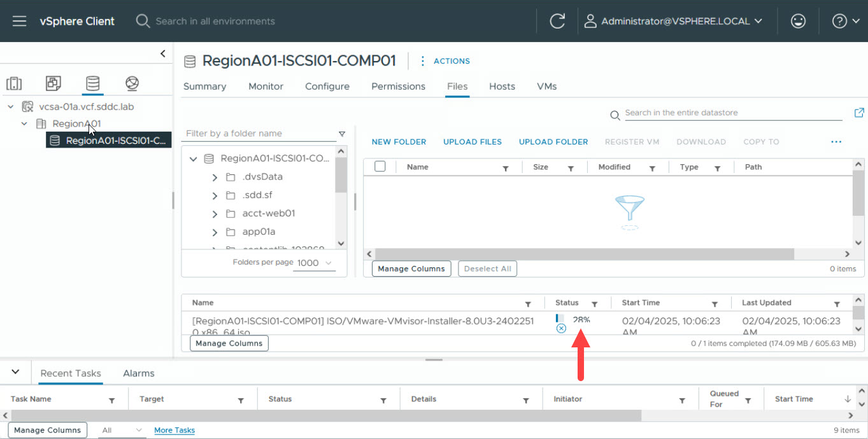Click UPLOAD FOLDER
Image resolution: width=868 pixels, height=439 pixels.
click(x=553, y=142)
